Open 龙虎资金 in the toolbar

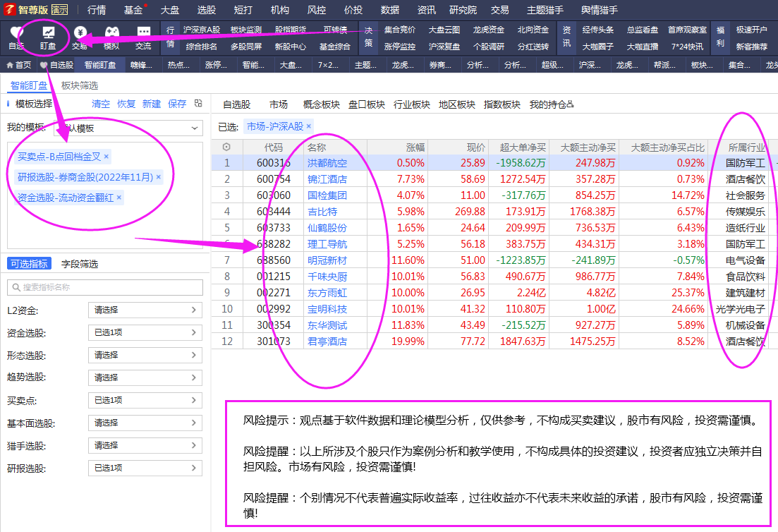coord(489,30)
